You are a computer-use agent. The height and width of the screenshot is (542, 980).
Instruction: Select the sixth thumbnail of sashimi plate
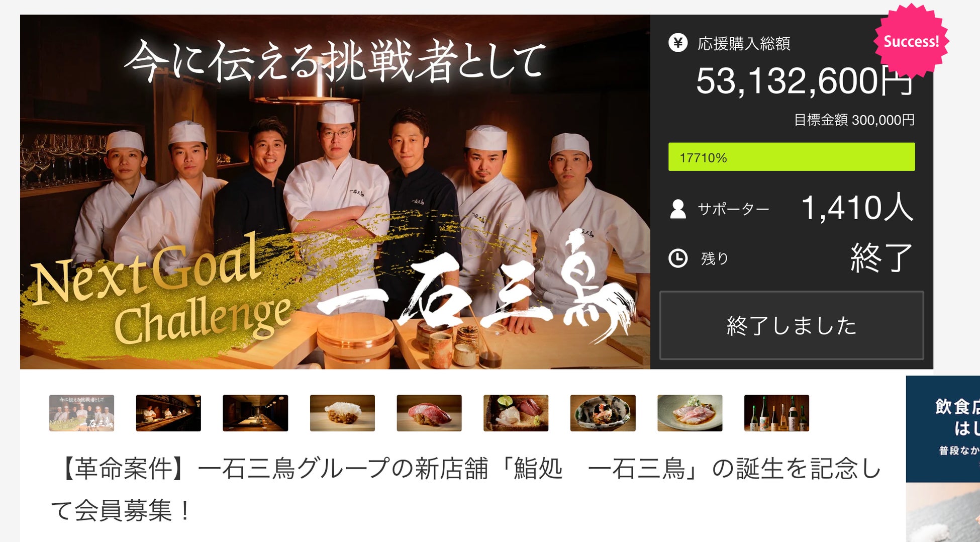click(x=516, y=413)
